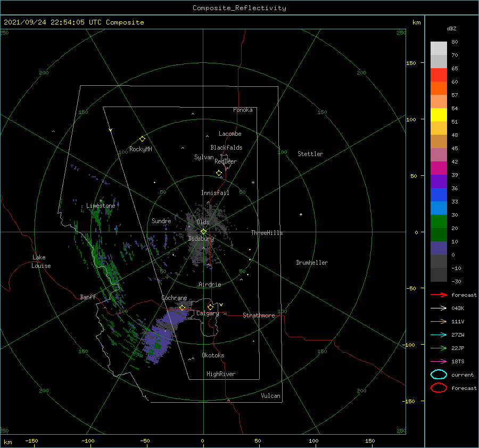Click the yellow radar site marker at center
The height and width of the screenshot is (448, 479).
click(x=203, y=232)
